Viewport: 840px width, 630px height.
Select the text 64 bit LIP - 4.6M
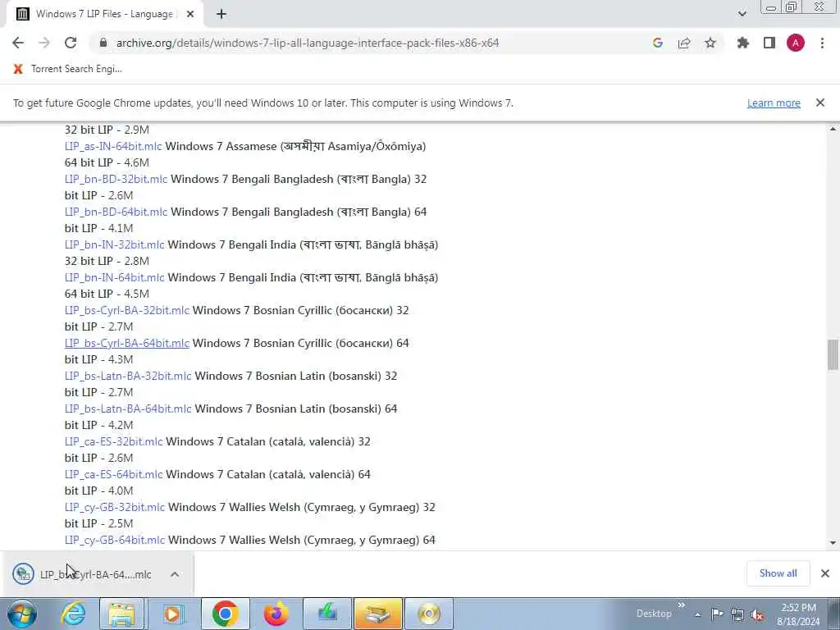[107, 163]
